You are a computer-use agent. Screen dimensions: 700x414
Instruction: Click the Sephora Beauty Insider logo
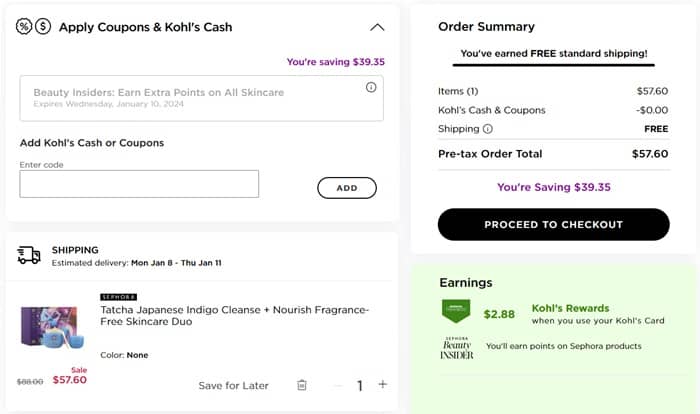tap(457, 347)
